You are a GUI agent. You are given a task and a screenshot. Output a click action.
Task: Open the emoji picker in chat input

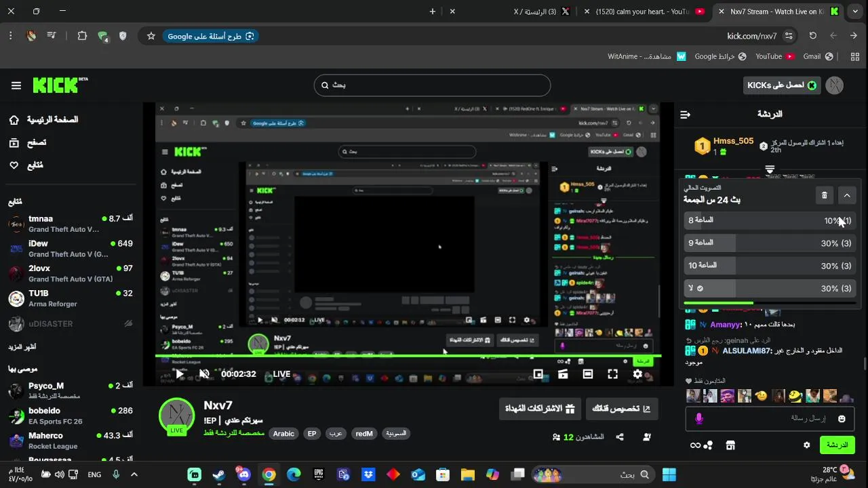pyautogui.click(x=842, y=419)
